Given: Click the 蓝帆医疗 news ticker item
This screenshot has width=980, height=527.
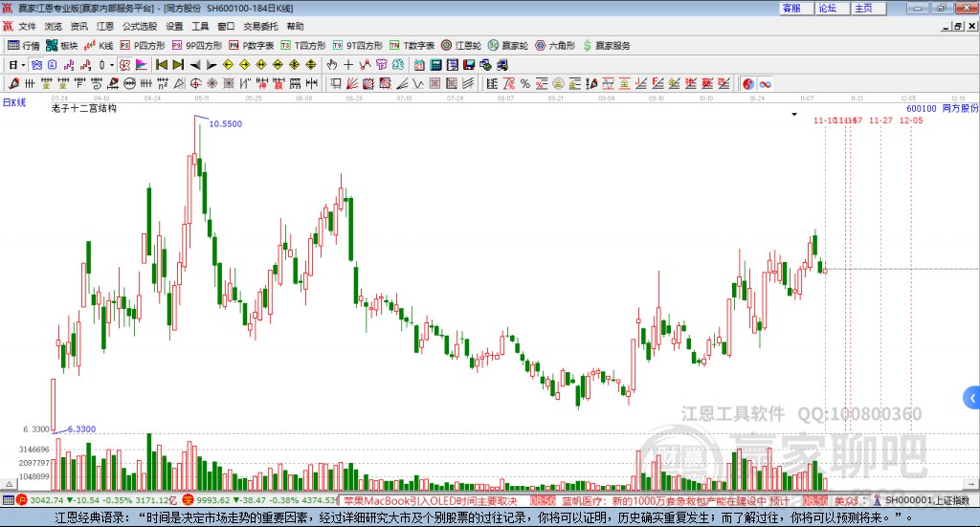Looking at the screenshot, I should tap(676, 501).
